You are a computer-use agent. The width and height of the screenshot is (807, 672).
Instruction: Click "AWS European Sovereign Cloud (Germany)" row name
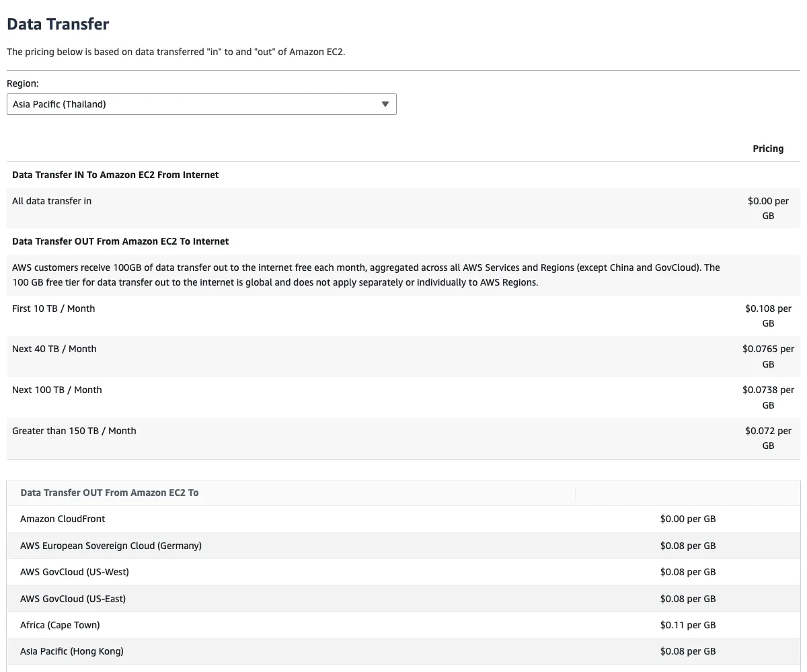point(111,546)
